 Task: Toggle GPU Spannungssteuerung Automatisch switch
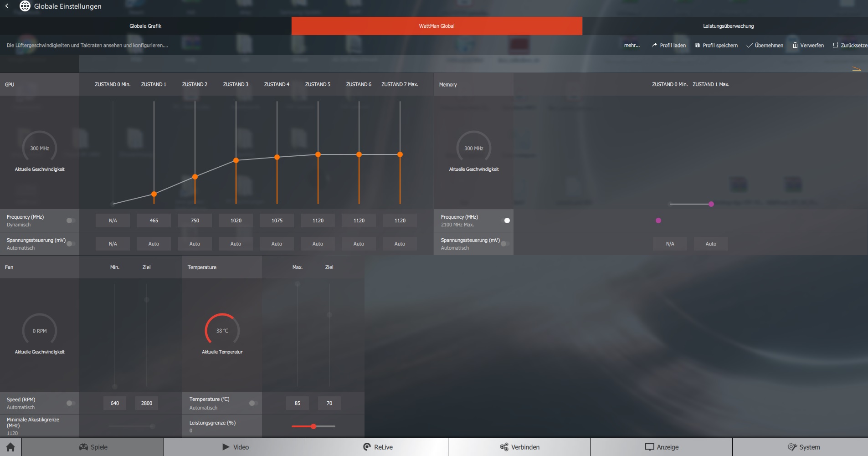[71, 244]
